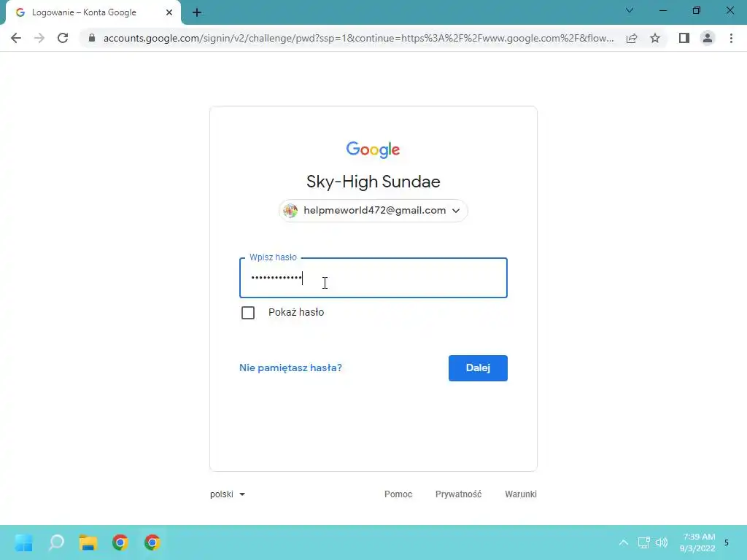The height and width of the screenshot is (560, 747).
Task: Open File Explorer from taskbar
Action: [x=88, y=542]
